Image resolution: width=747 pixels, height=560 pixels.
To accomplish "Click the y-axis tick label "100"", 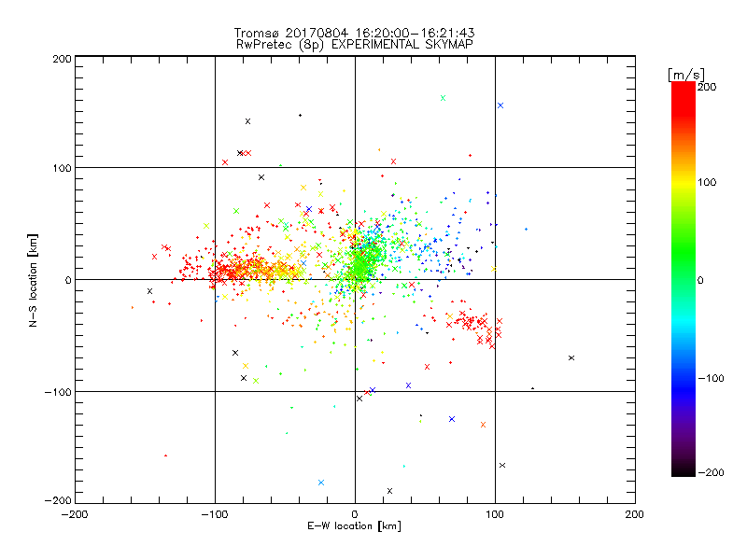I will coord(62,168).
